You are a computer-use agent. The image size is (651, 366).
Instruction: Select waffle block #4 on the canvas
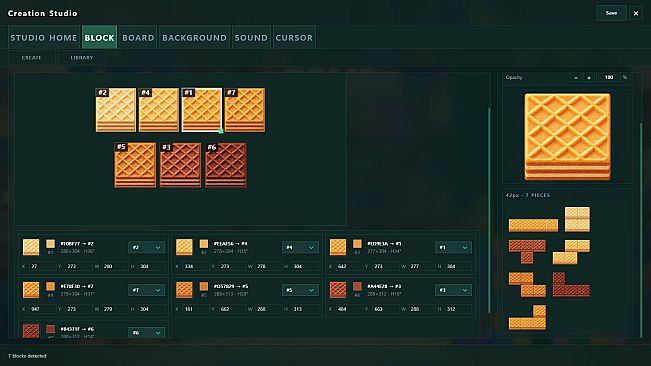159,110
